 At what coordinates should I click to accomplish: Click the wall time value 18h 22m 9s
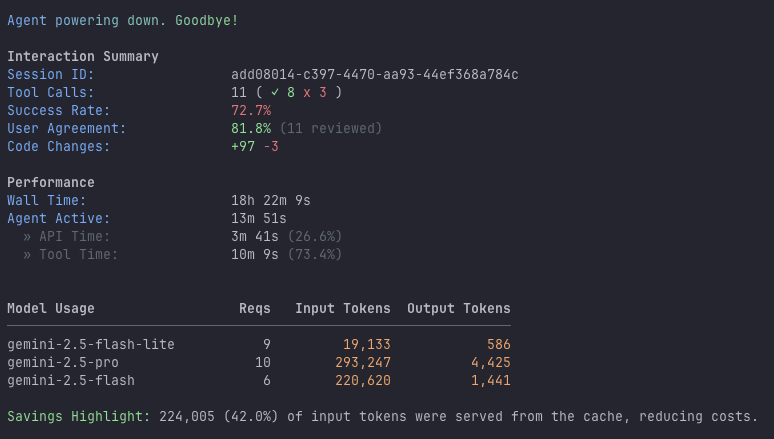click(271, 201)
